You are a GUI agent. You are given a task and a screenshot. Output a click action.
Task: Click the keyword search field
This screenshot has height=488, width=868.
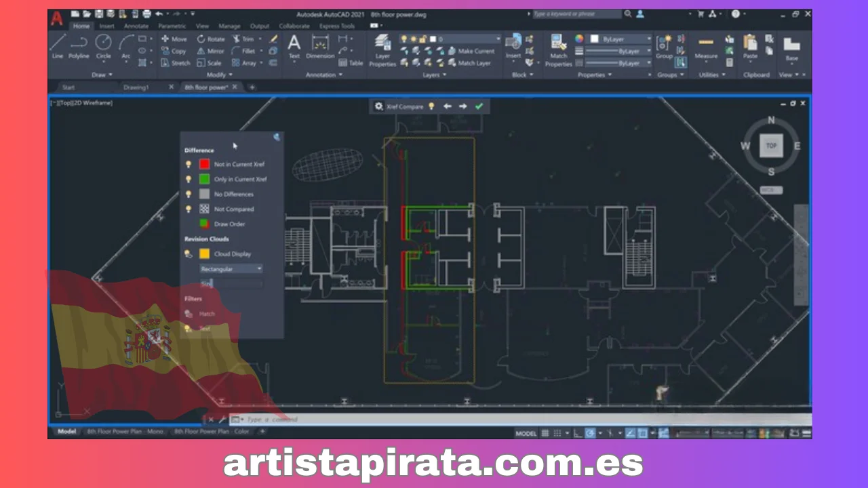[x=576, y=14]
